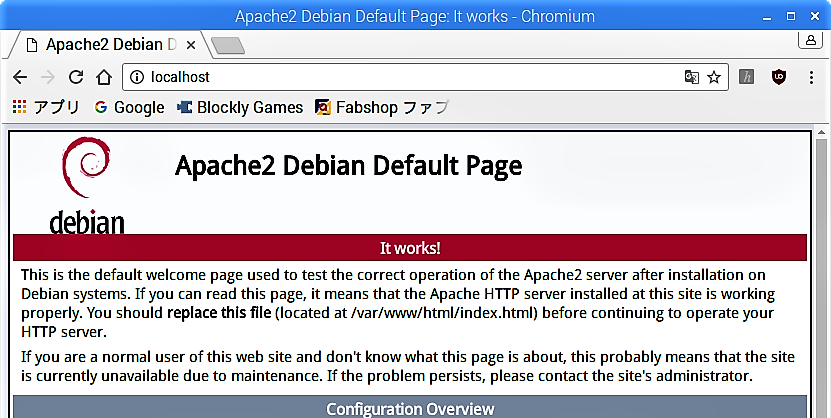The image size is (831, 418).
Task: Bookmark this page with the star
Action: [x=714, y=77]
